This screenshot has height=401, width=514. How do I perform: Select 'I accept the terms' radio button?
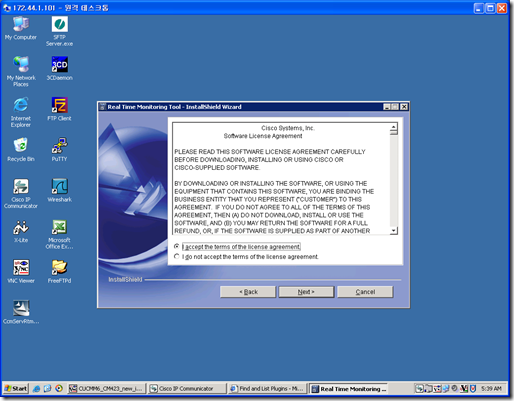[x=177, y=246]
